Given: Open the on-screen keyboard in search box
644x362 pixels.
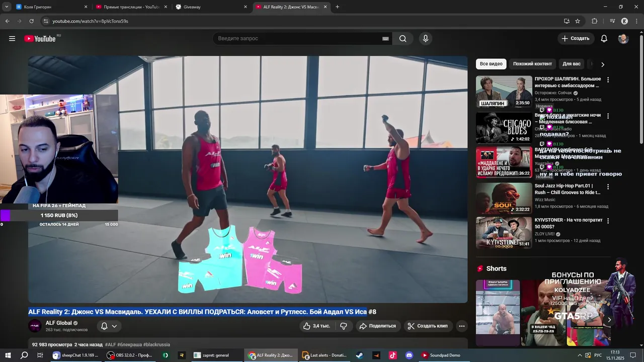Looking at the screenshot, I should point(385,39).
